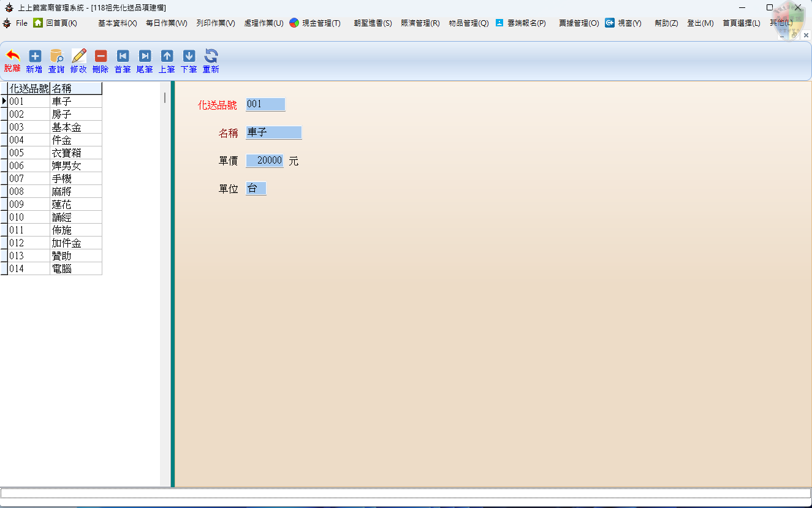Open the 基本資料(X) menu
The width and height of the screenshot is (812, 508).
pyautogui.click(x=117, y=23)
